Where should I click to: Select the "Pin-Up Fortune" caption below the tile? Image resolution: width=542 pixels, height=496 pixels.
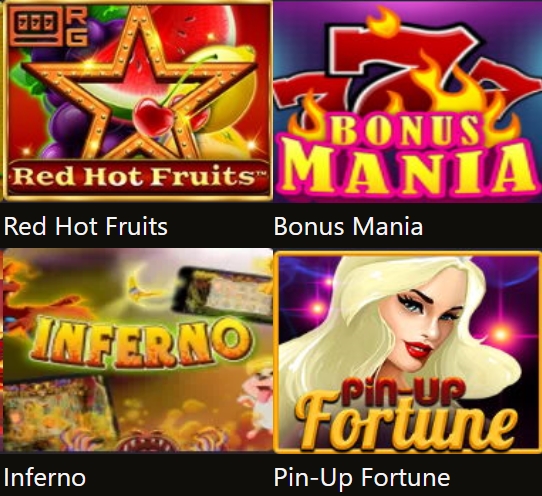362,478
